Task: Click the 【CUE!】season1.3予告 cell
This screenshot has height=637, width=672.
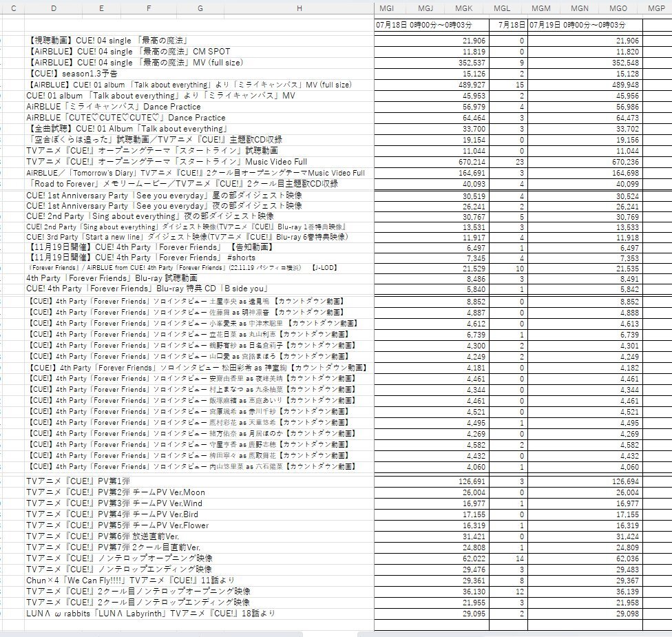Action: coord(72,74)
